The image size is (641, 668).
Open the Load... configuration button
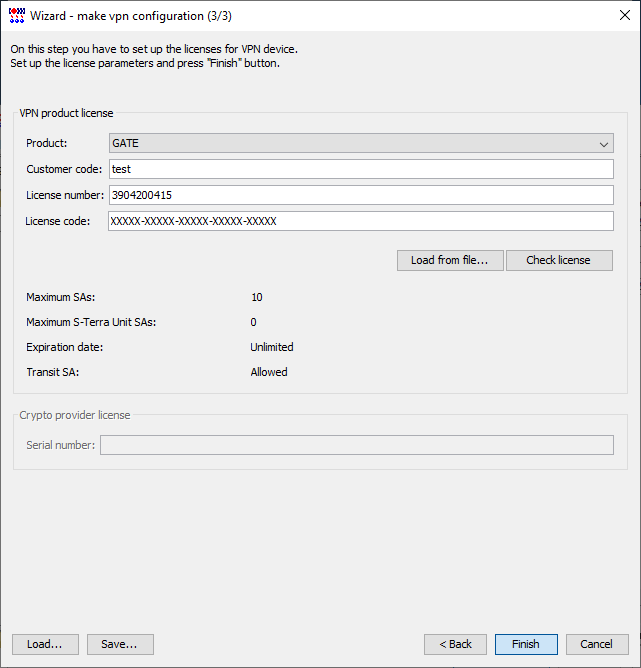45,644
